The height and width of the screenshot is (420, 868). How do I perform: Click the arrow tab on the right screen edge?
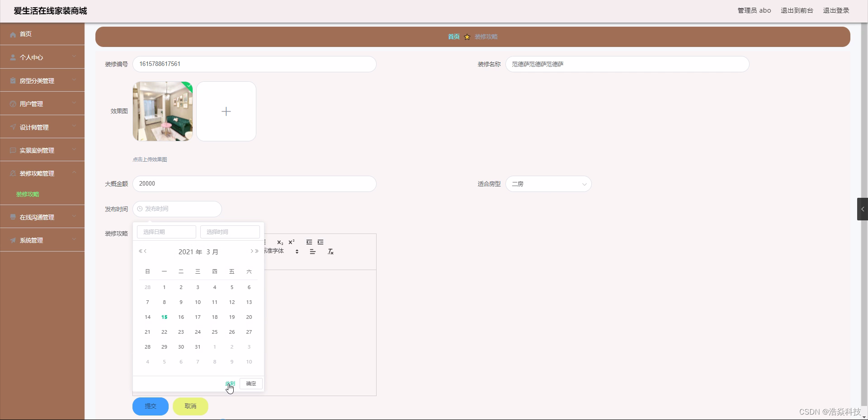[x=863, y=209]
